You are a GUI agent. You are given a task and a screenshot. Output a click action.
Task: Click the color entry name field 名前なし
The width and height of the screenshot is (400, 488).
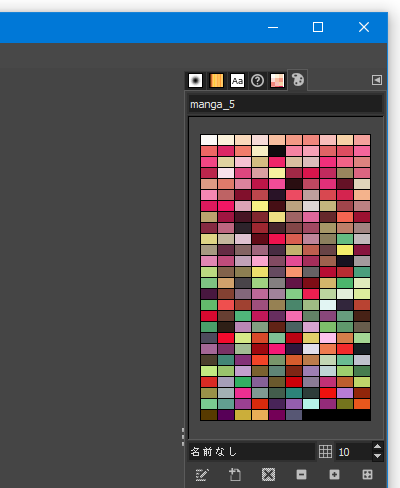(252, 452)
